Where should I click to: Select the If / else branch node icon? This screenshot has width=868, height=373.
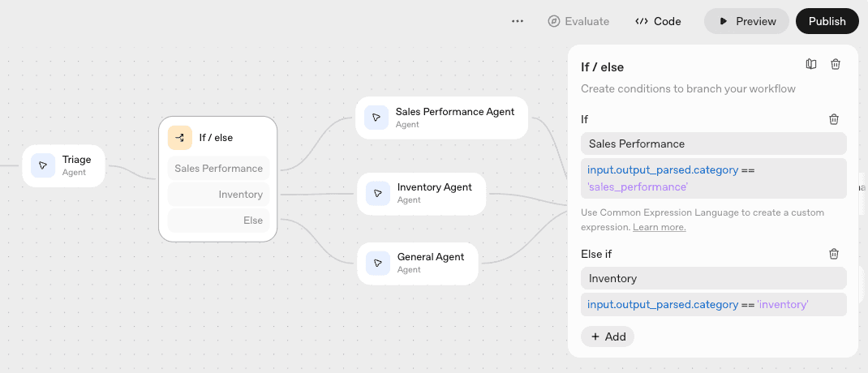point(179,138)
